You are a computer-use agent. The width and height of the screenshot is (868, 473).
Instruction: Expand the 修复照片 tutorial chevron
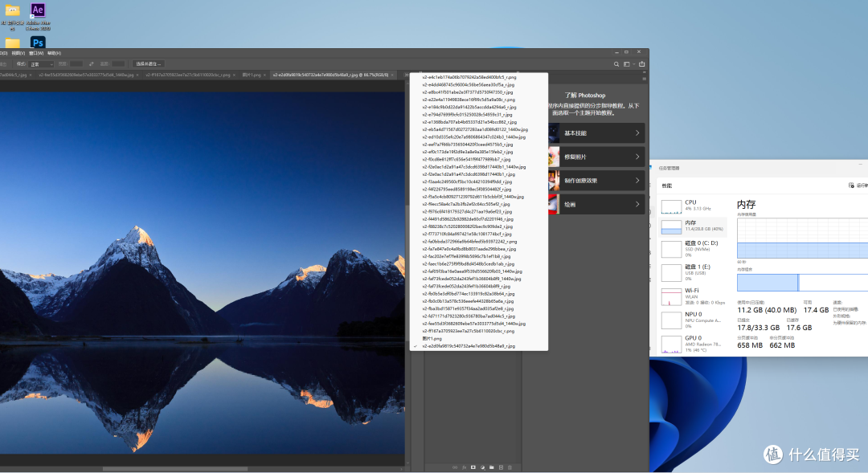[x=637, y=157]
